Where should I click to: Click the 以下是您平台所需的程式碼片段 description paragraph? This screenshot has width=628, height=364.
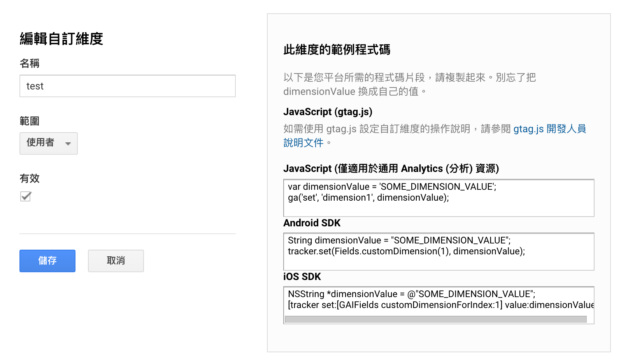click(x=409, y=84)
